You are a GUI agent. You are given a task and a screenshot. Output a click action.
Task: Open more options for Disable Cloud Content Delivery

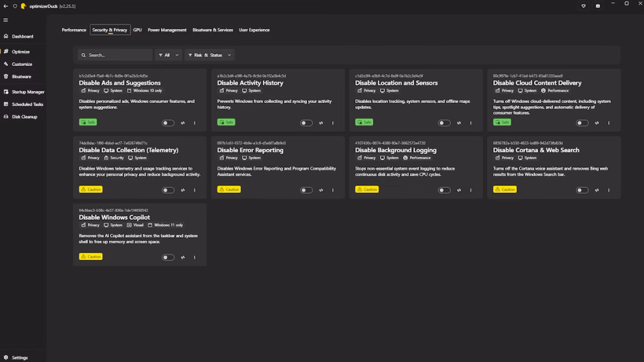point(609,123)
